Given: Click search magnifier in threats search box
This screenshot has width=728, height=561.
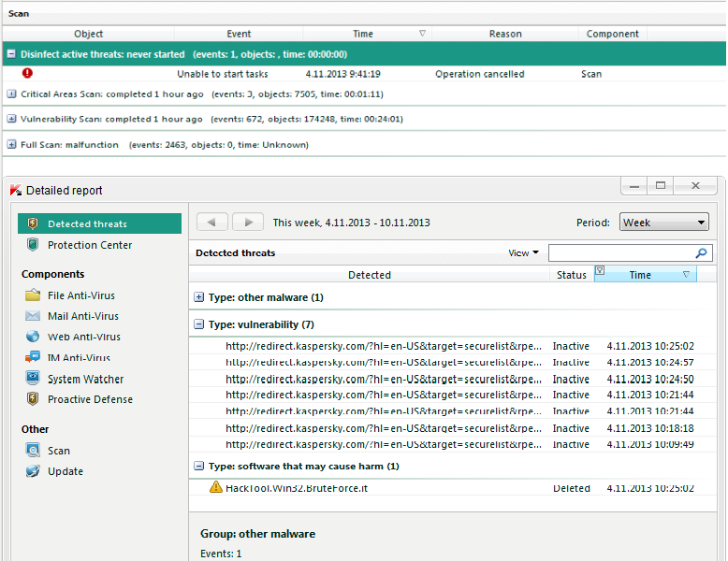Looking at the screenshot, I should point(701,253).
